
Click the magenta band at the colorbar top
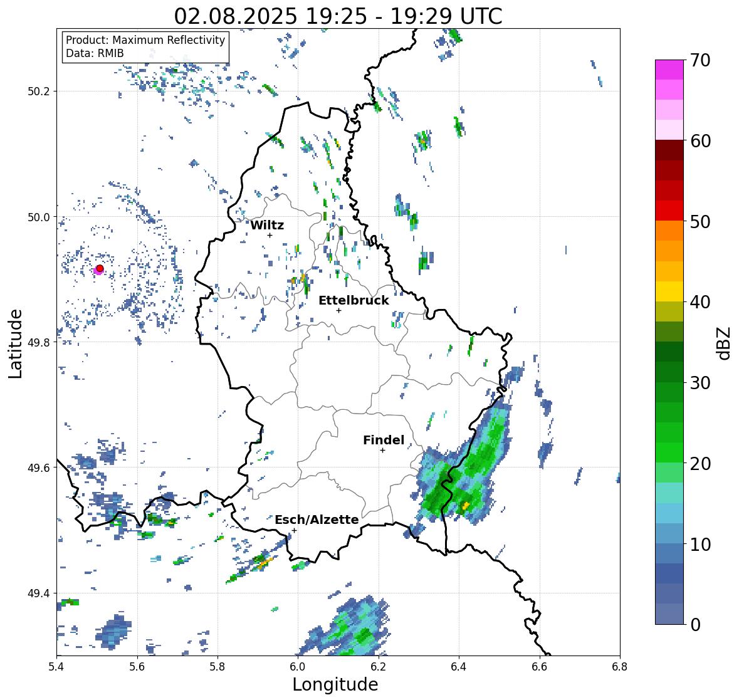tap(669, 70)
